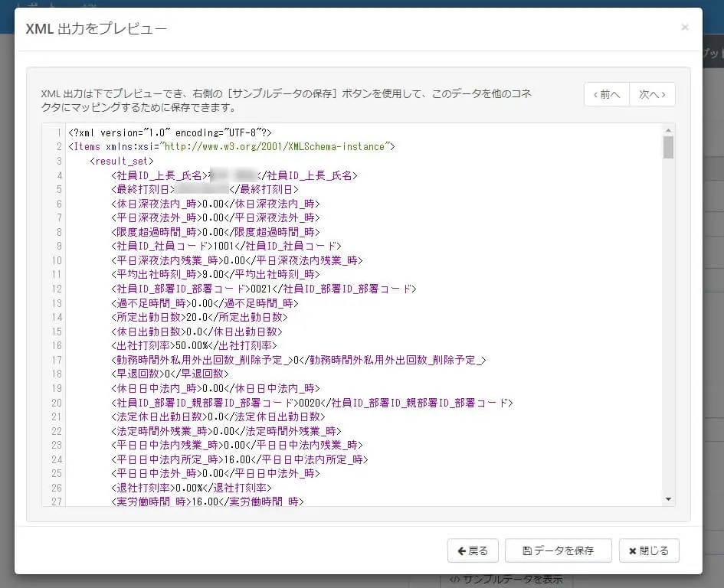Screen dimensions: 724x588
Task: Click the 社員ID_上長_氏名 line
Action: (x=234, y=175)
